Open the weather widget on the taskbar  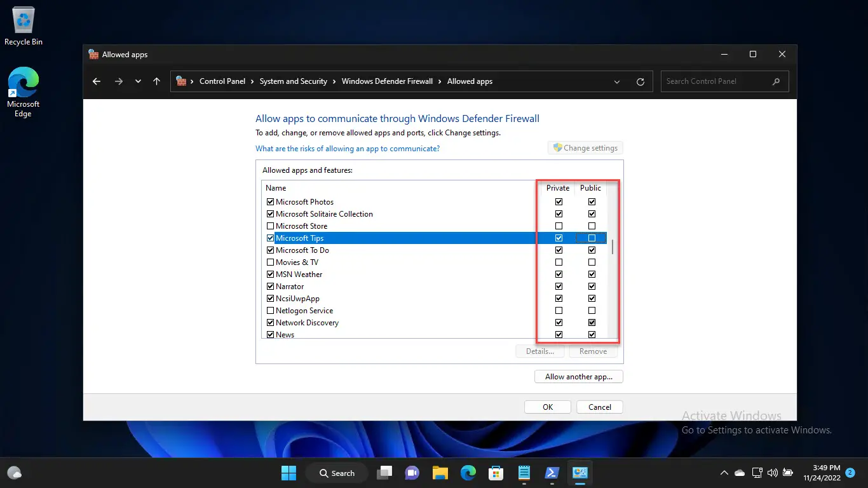[x=15, y=473]
